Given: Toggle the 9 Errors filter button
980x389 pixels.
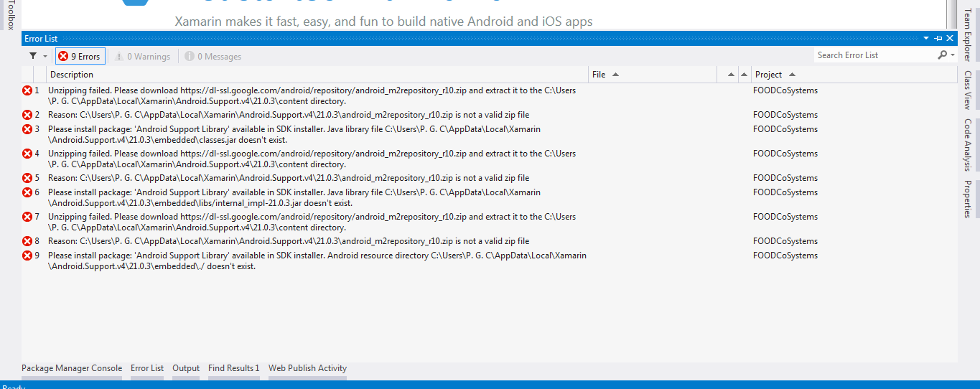Looking at the screenshot, I should click(x=80, y=56).
